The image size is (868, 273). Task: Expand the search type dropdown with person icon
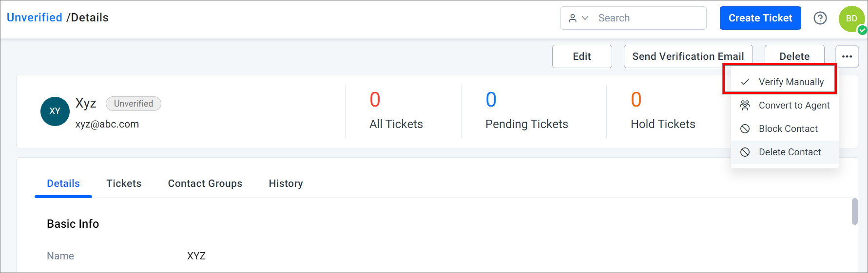click(579, 18)
